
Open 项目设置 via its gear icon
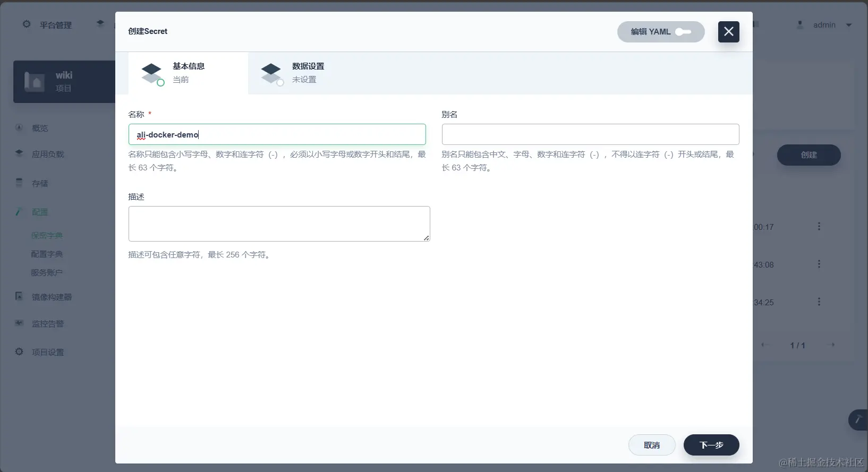(x=19, y=351)
